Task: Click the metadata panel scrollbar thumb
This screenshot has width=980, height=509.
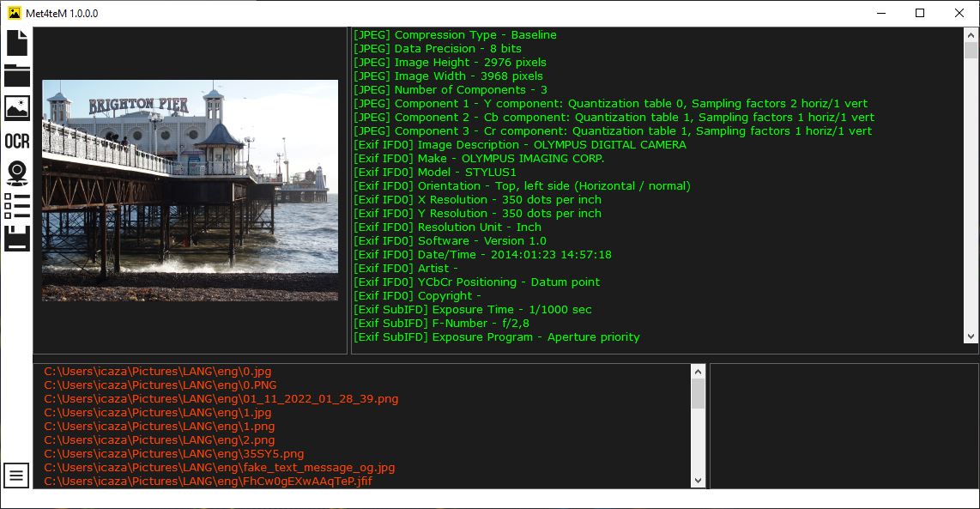Action: [x=971, y=50]
